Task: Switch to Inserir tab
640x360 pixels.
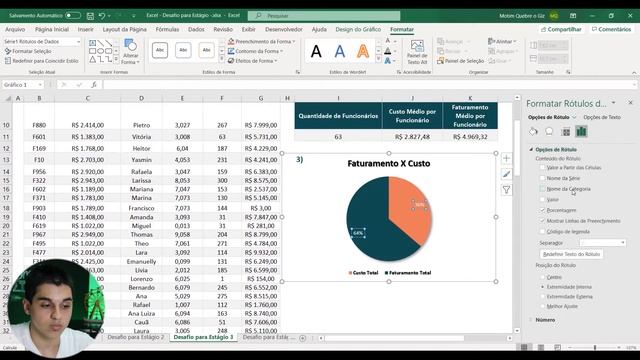Action: tap(85, 29)
